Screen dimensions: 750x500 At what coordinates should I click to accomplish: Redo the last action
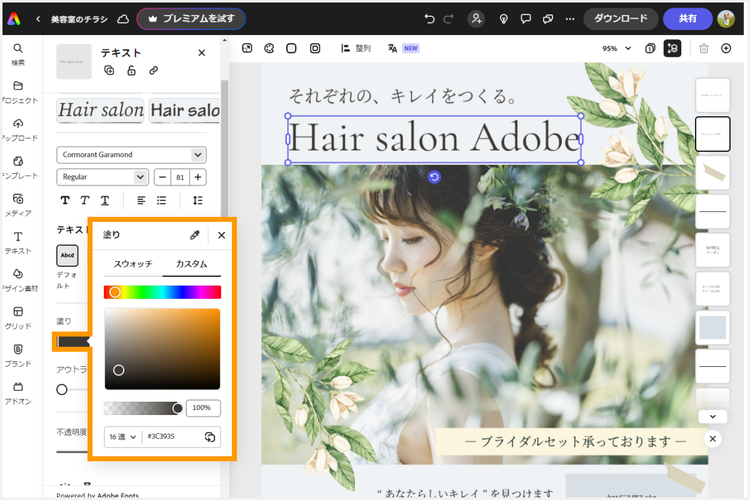[x=448, y=19]
